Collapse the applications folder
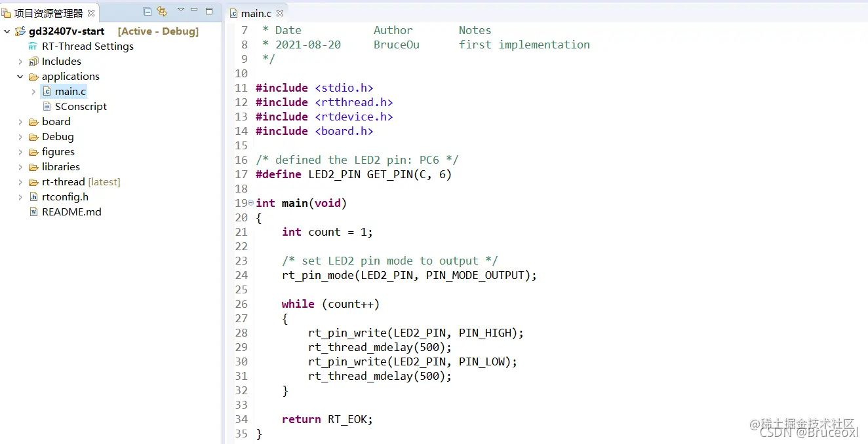 pyautogui.click(x=20, y=77)
